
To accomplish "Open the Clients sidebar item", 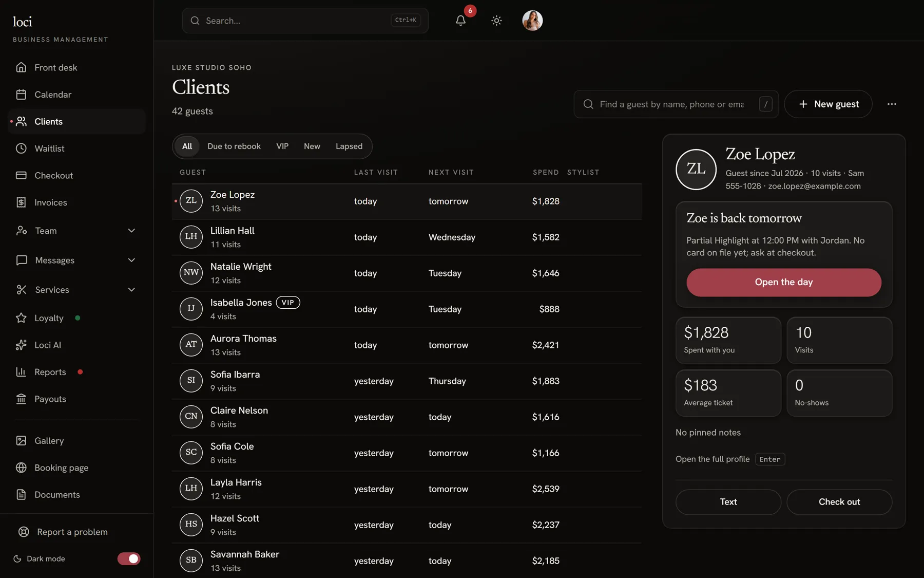I will [77, 121].
